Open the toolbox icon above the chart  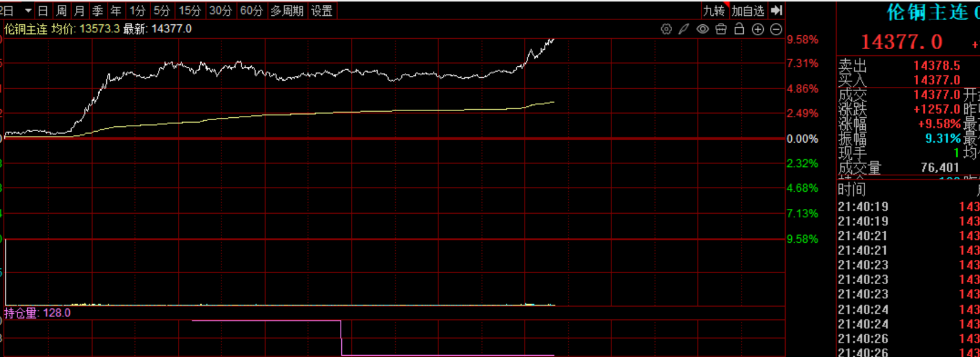(x=721, y=29)
